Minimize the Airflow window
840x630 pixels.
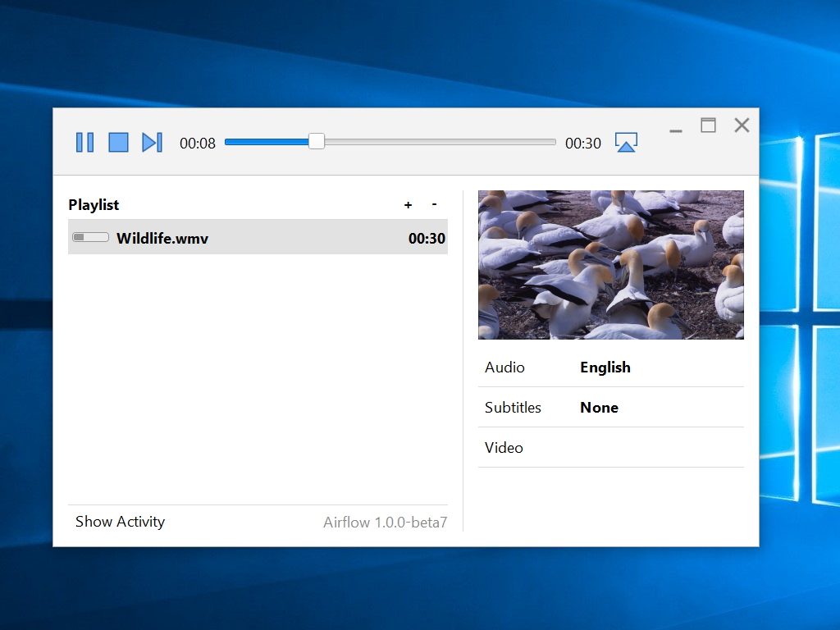pyautogui.click(x=675, y=130)
